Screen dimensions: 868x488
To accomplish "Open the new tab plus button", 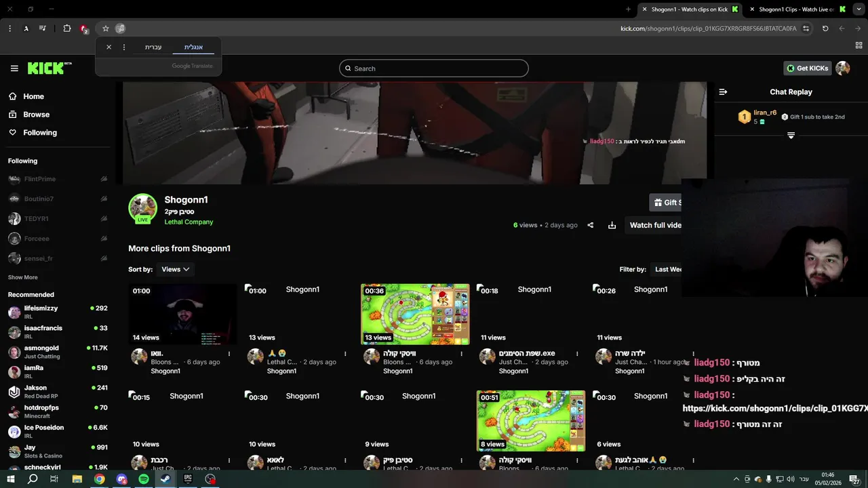I will (x=628, y=9).
